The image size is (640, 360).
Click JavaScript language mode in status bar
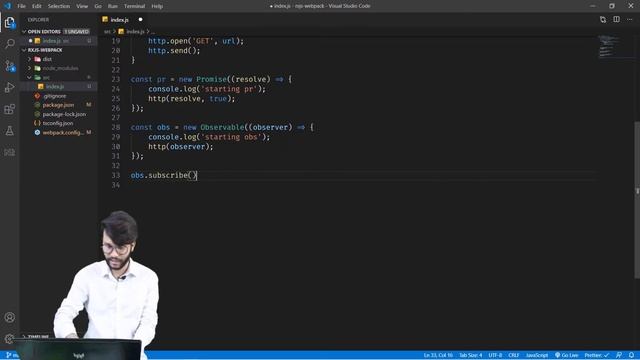click(537, 355)
